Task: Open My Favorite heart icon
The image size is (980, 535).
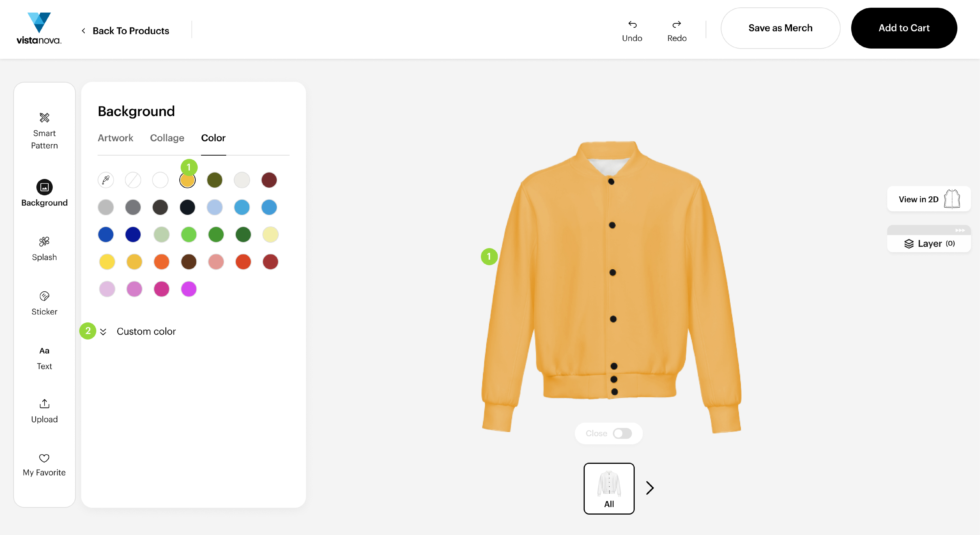Action: [x=44, y=458]
